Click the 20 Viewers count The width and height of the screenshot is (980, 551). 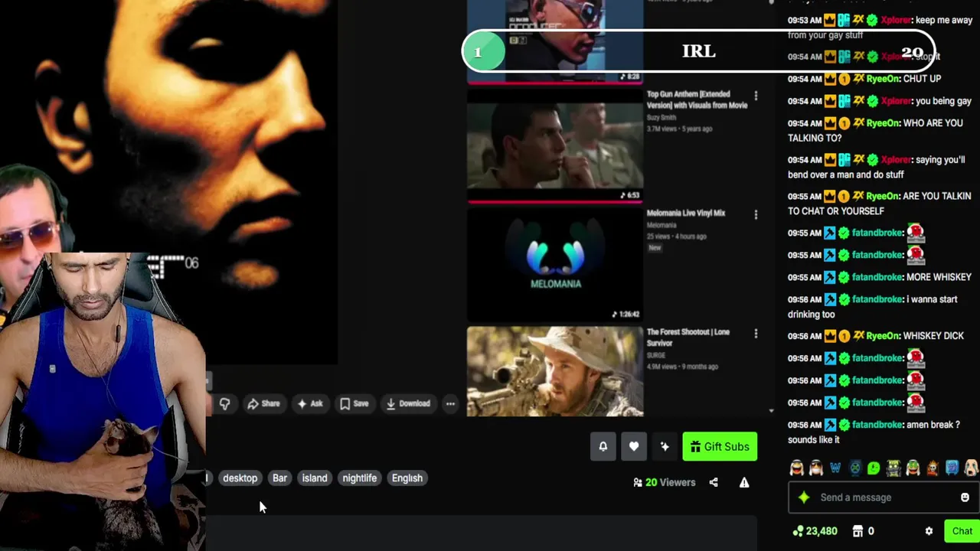pos(664,482)
